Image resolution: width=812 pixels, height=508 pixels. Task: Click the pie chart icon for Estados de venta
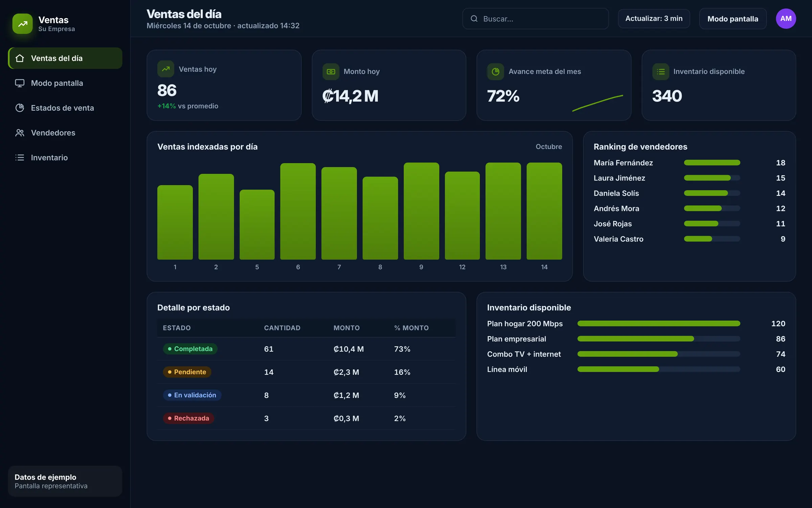[20, 108]
